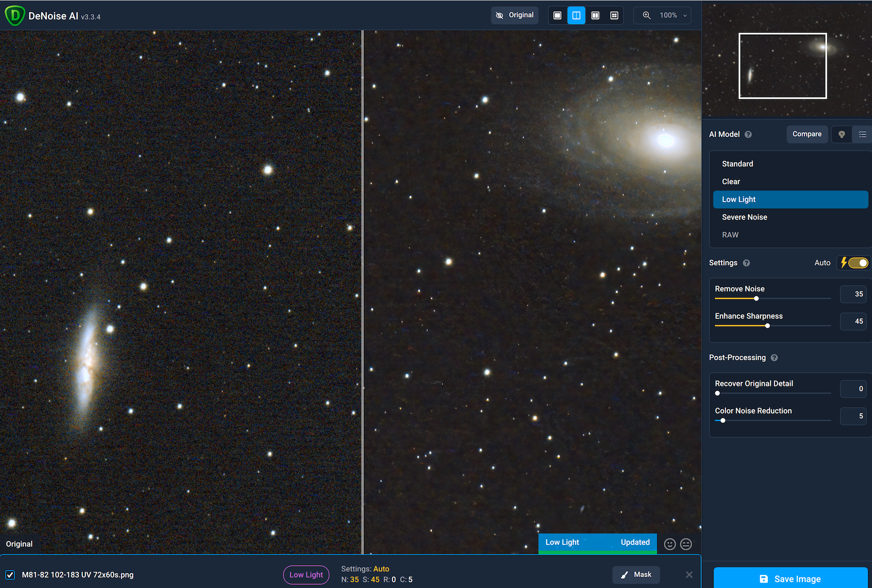
Task: Click the model list view icon
Action: (x=862, y=134)
